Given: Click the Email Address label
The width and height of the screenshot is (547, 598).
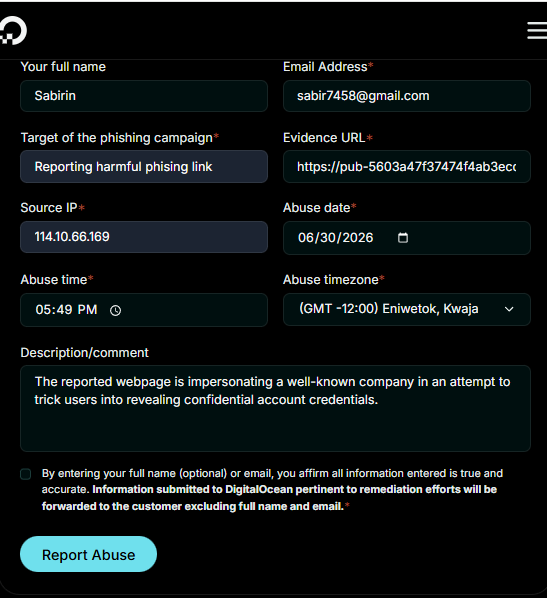Looking at the screenshot, I should [x=325, y=67].
